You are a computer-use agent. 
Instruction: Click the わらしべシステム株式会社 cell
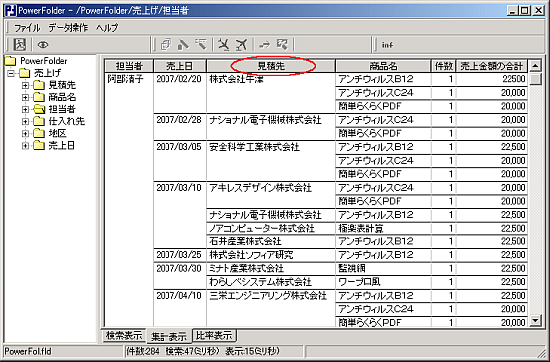tap(271, 282)
